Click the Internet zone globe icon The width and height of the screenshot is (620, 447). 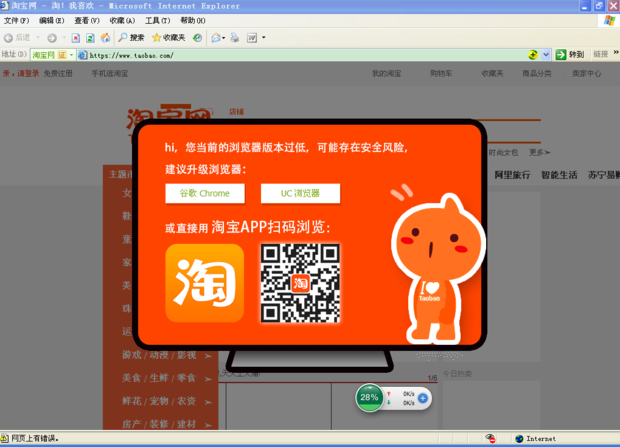coord(519,438)
